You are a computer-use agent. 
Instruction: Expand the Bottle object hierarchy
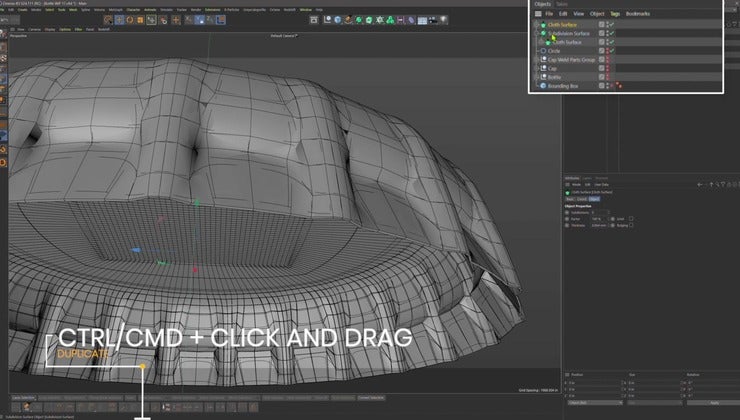pos(537,77)
